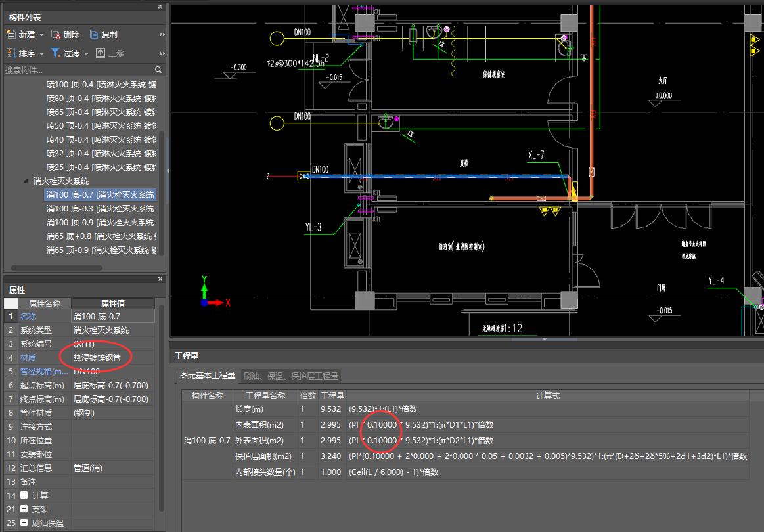This screenshot has height=532, width=764.
Task: Select 消65 顶-0.9 in component list
Action: pos(101,250)
